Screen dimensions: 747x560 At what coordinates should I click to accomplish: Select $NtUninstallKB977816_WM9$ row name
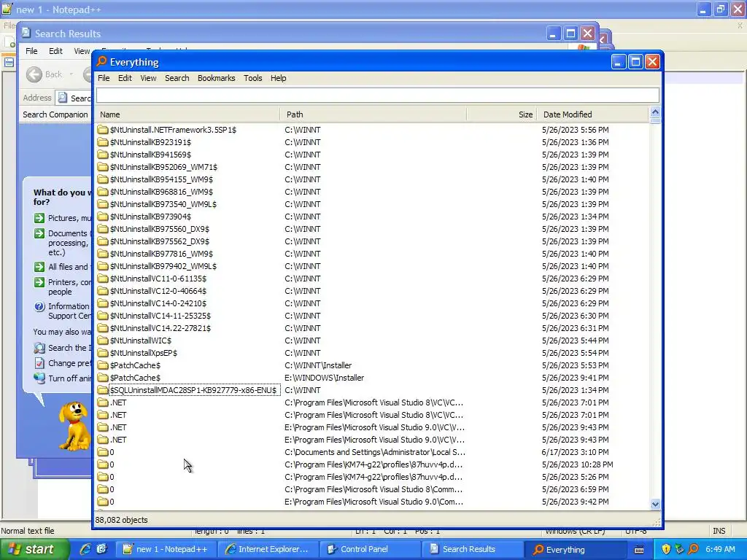point(161,254)
